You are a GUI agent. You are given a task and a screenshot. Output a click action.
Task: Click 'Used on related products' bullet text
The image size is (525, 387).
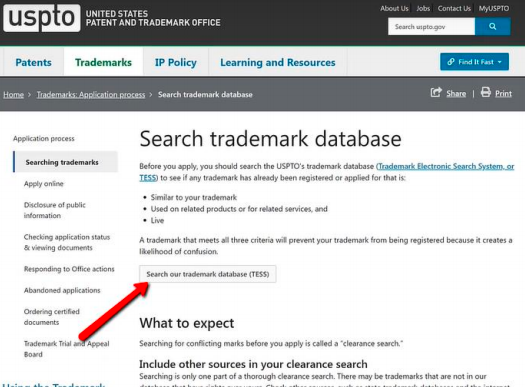click(239, 209)
